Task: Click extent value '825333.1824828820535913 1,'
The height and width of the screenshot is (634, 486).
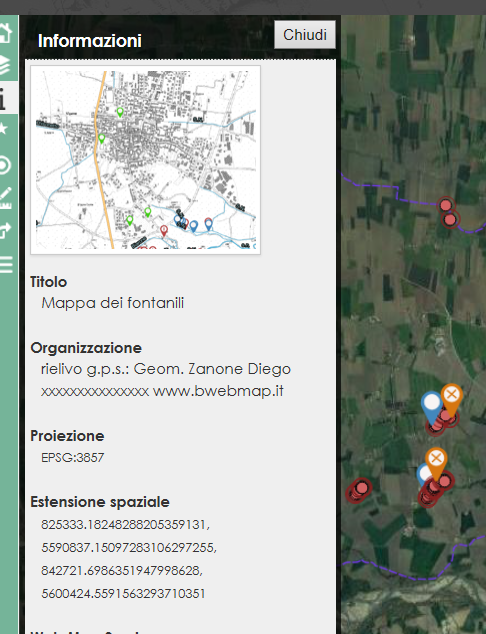Action: [125, 525]
